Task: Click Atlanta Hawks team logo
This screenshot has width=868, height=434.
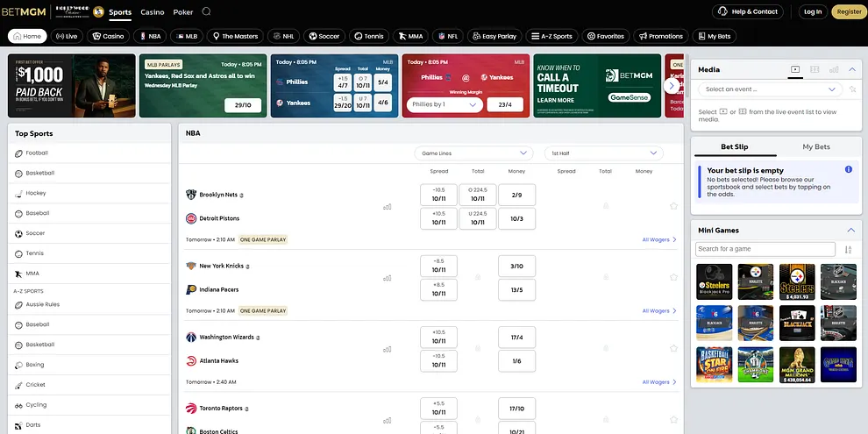Action: (191, 361)
